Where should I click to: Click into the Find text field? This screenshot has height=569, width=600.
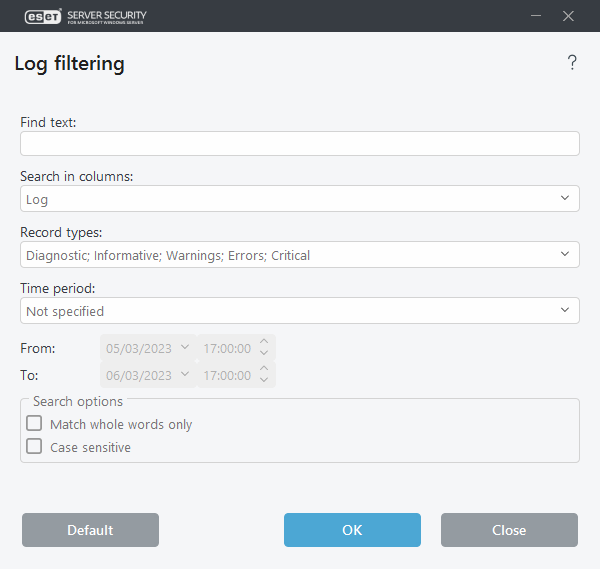pyautogui.click(x=299, y=144)
